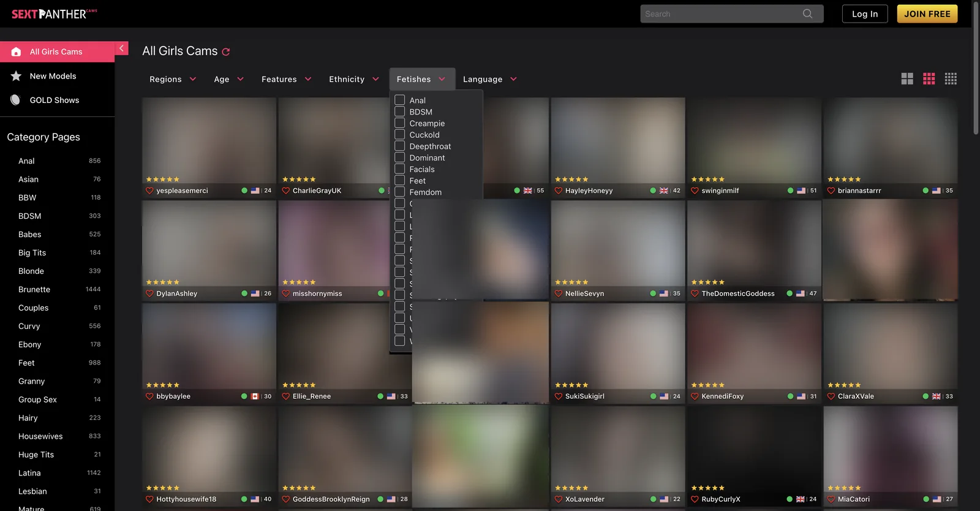The image size is (980, 511).
Task: Favorite yespleasemerci with the heart icon
Action: (149, 191)
